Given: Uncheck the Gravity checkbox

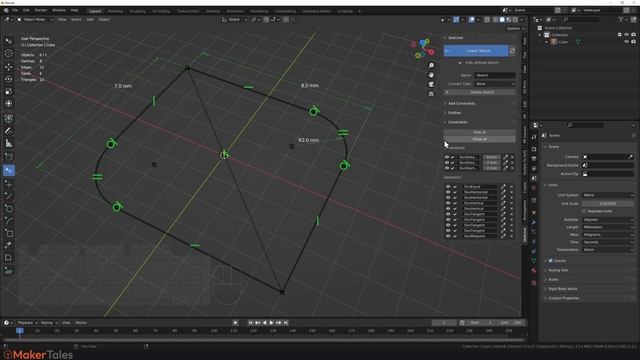Looking at the screenshot, I should pyautogui.click(x=551, y=260).
